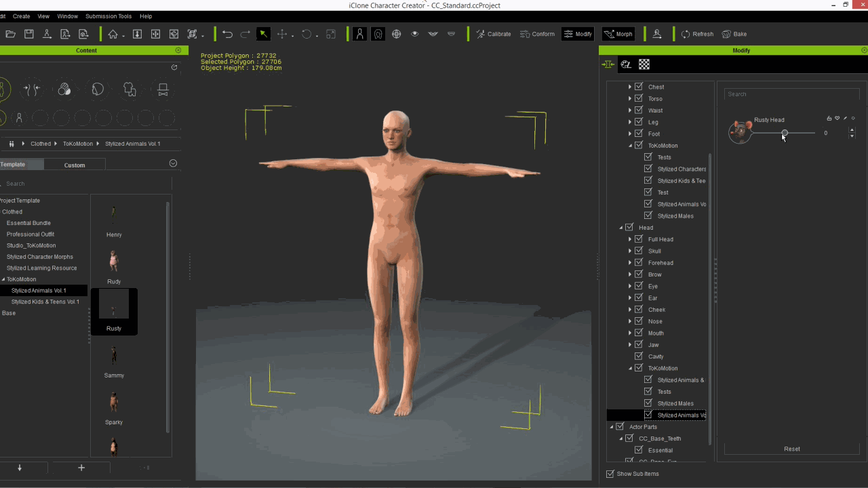The height and width of the screenshot is (488, 868).
Task: Choose the Move object tool
Action: tap(282, 34)
